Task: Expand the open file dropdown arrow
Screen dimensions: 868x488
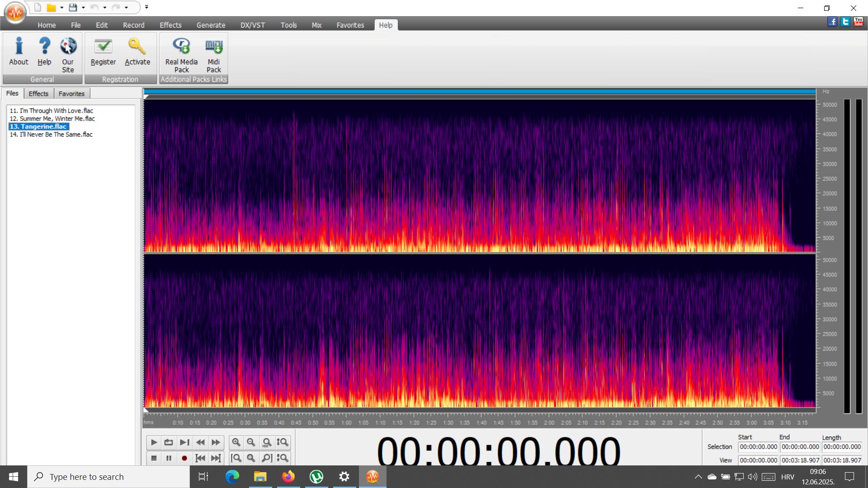Action: point(61,8)
